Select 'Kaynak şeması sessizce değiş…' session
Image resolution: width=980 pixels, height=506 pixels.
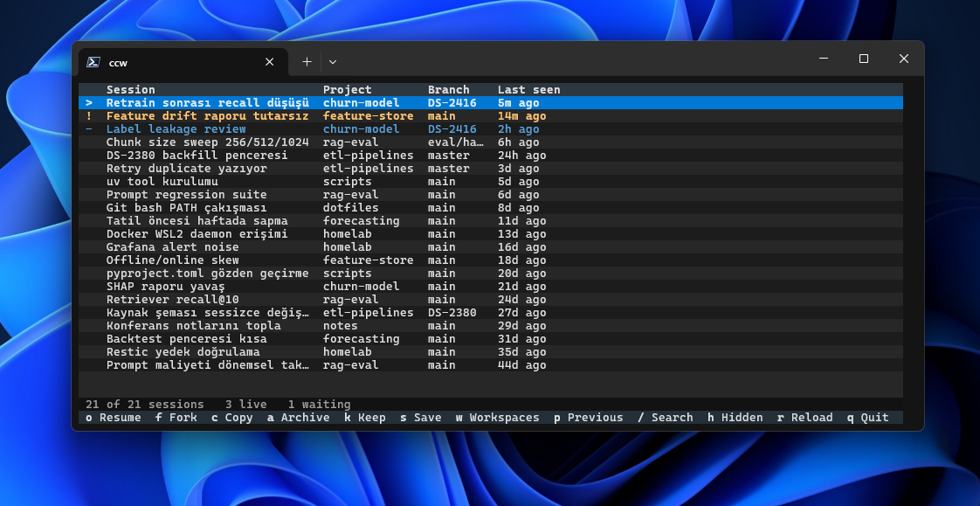[491, 313]
